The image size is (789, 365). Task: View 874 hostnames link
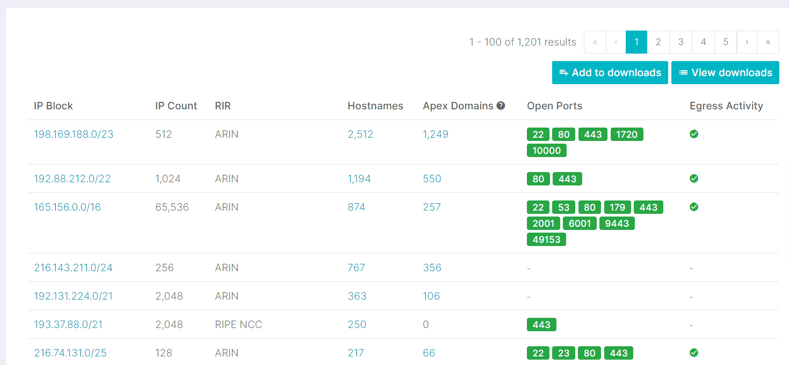[356, 206]
